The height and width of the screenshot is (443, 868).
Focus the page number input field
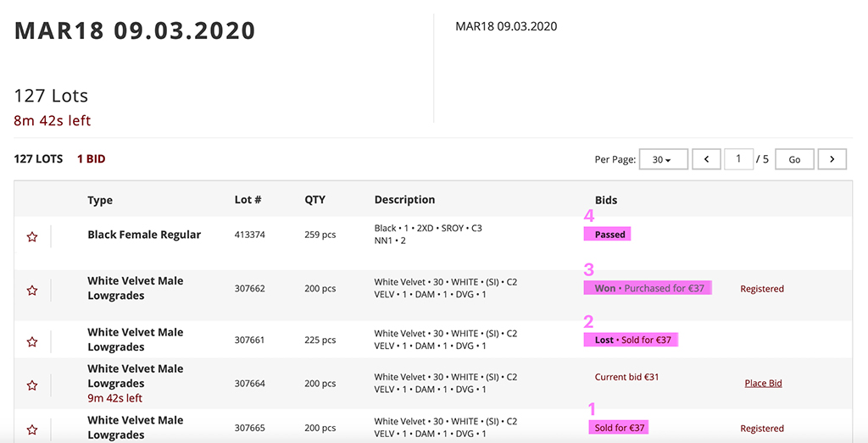click(x=739, y=159)
